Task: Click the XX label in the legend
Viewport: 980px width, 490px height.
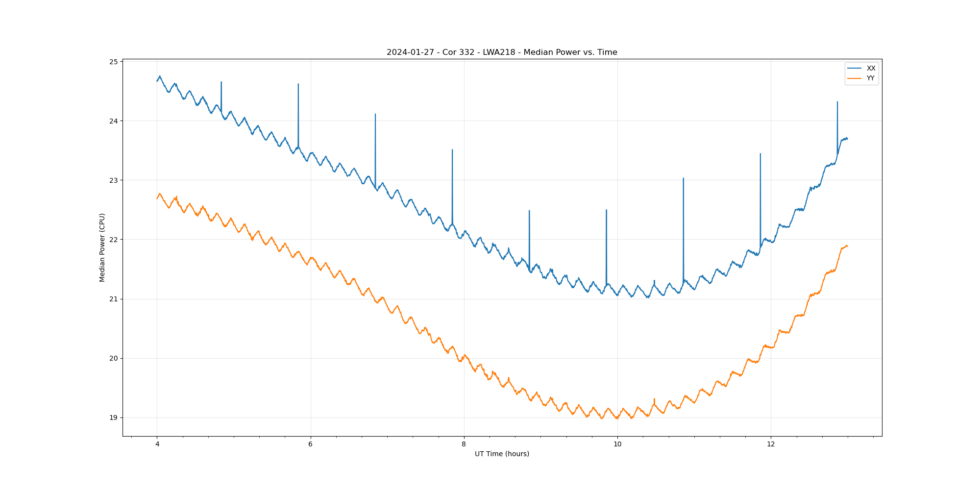Action: [871, 69]
